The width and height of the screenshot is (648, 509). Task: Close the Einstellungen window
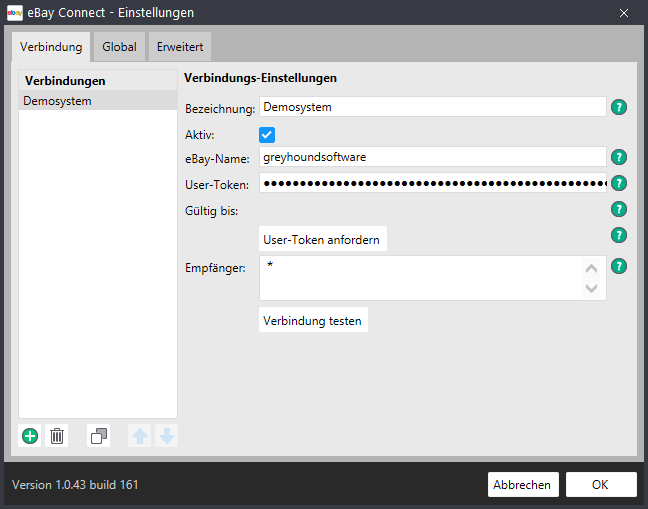click(624, 13)
